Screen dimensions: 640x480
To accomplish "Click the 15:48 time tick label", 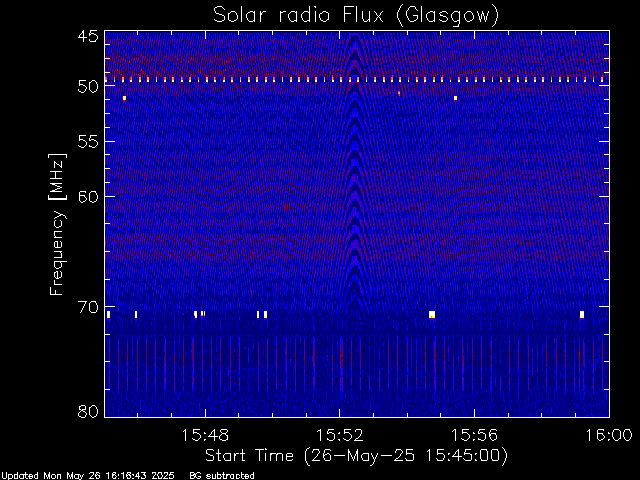I will click(x=205, y=435).
